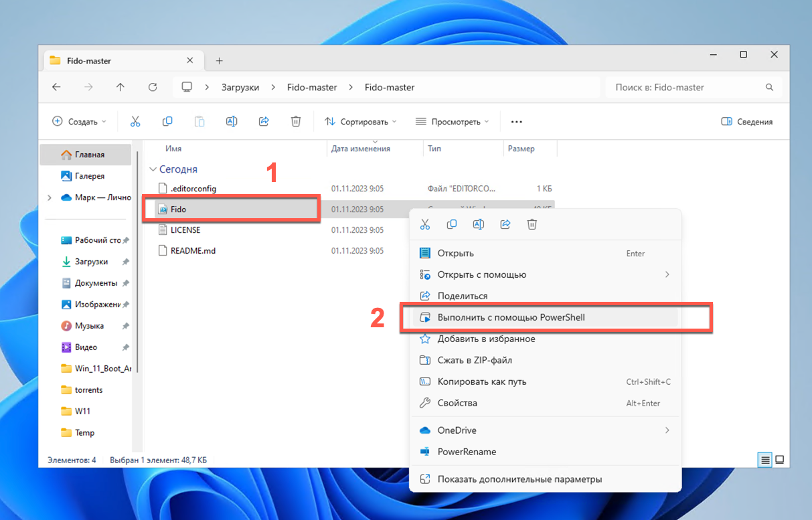812x520 pixels.
Task: Click the Copy icon in the context menu
Action: click(451, 224)
